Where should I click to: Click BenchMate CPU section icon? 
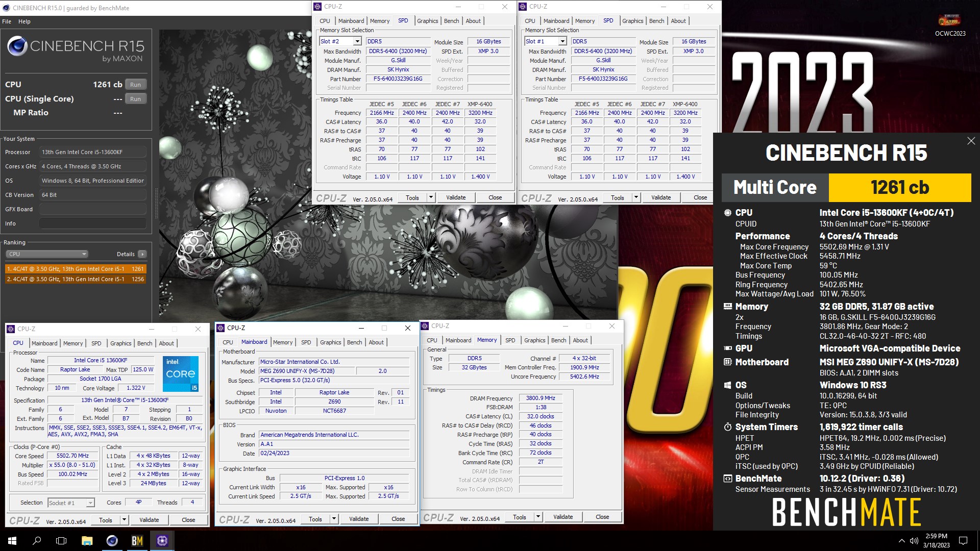pos(728,213)
